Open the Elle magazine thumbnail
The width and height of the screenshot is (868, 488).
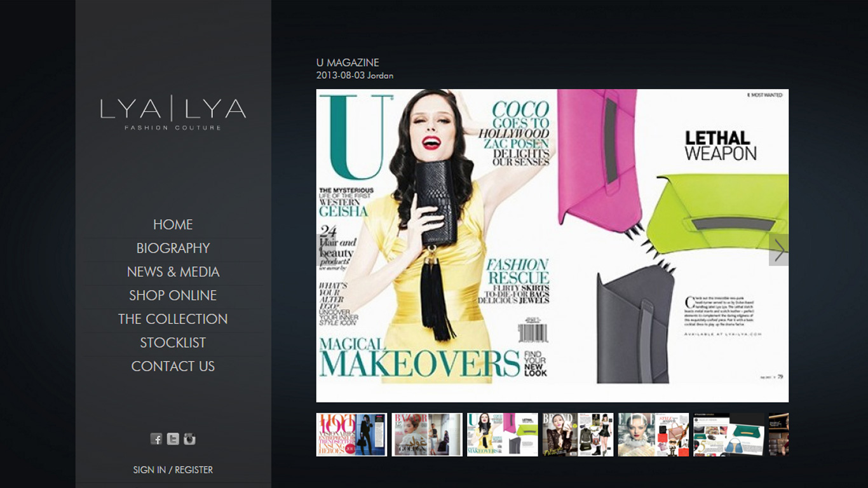[x=653, y=435]
